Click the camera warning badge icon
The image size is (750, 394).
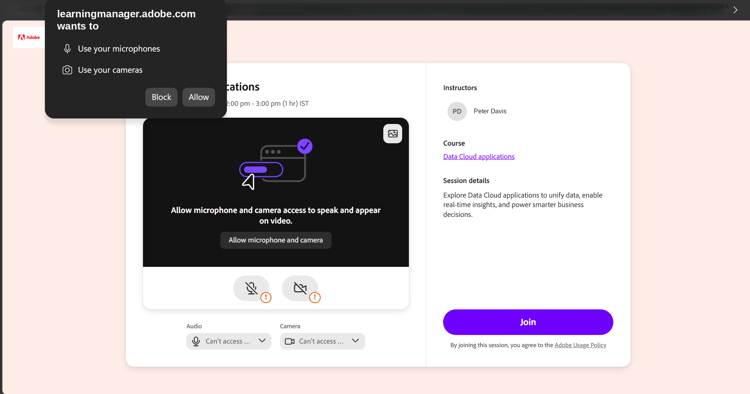(x=315, y=297)
